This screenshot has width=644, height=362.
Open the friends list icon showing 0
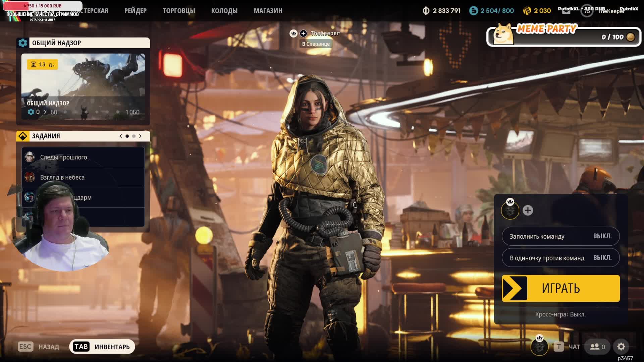coord(597,347)
